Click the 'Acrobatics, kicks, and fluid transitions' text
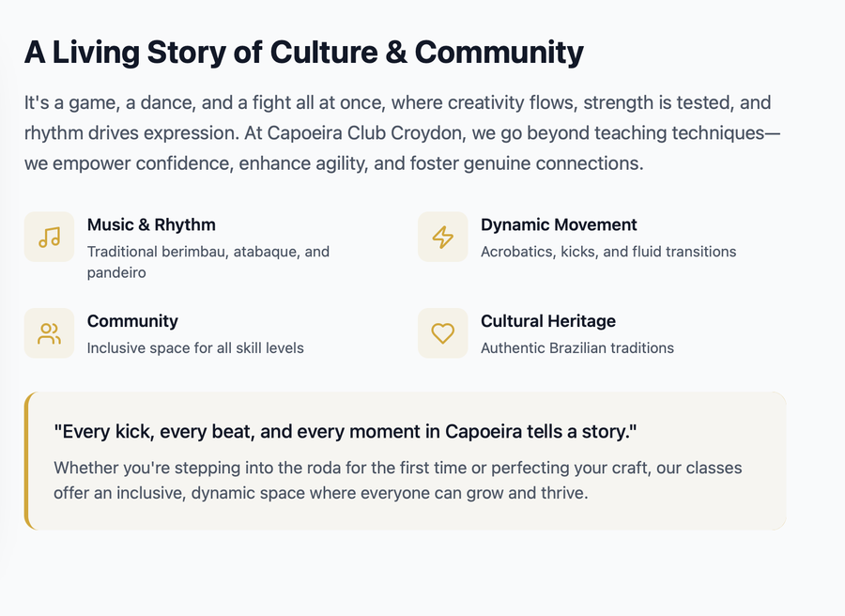The image size is (845, 616). tap(608, 252)
